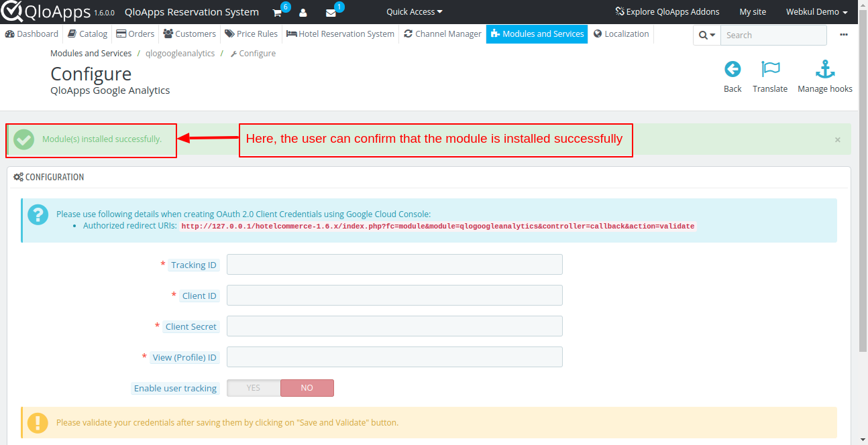
Task: Click into the View (Profile) ID field
Action: pos(394,357)
